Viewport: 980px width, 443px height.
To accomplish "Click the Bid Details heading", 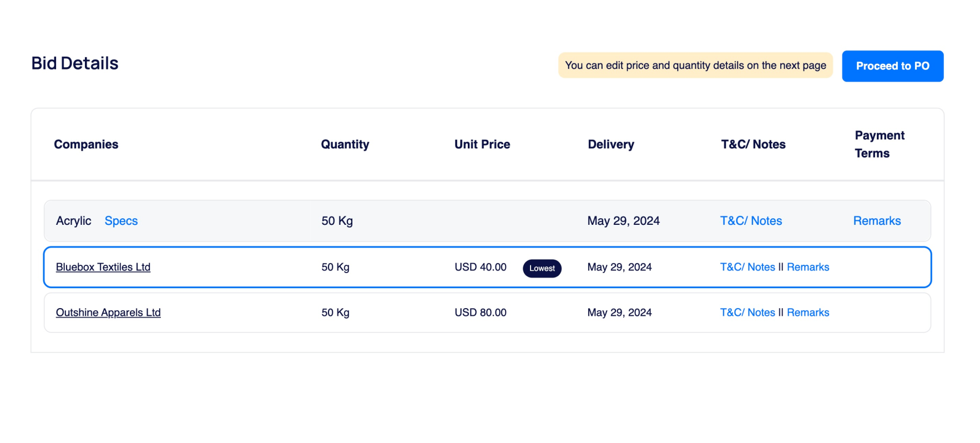I will click(x=75, y=63).
